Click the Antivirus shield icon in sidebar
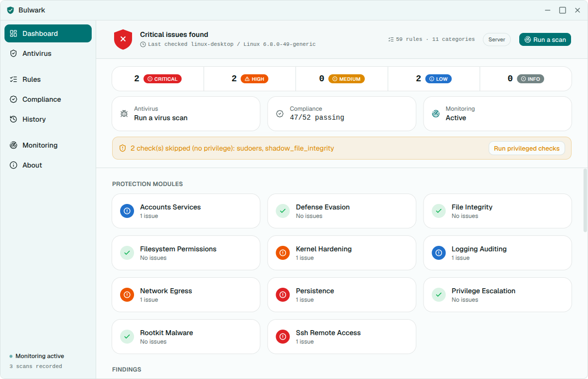 point(13,53)
